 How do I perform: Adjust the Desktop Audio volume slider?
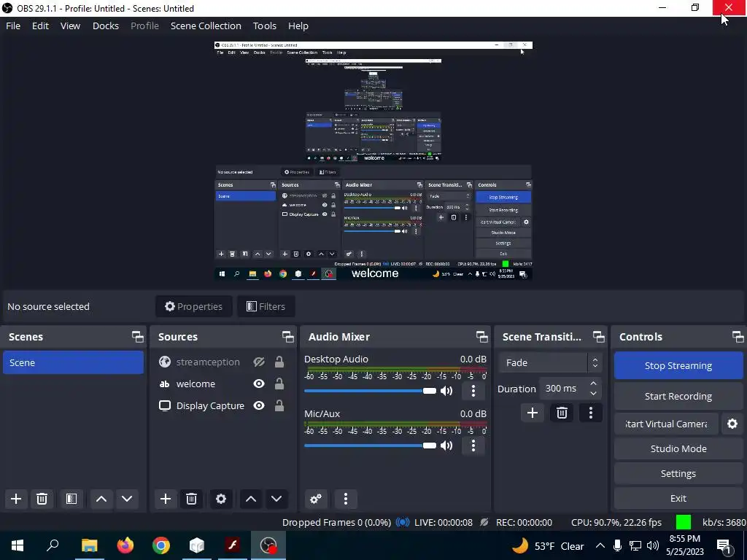point(370,391)
